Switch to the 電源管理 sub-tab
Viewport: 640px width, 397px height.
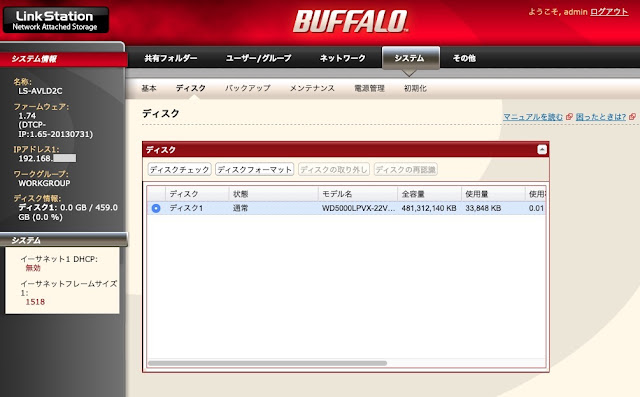point(369,88)
